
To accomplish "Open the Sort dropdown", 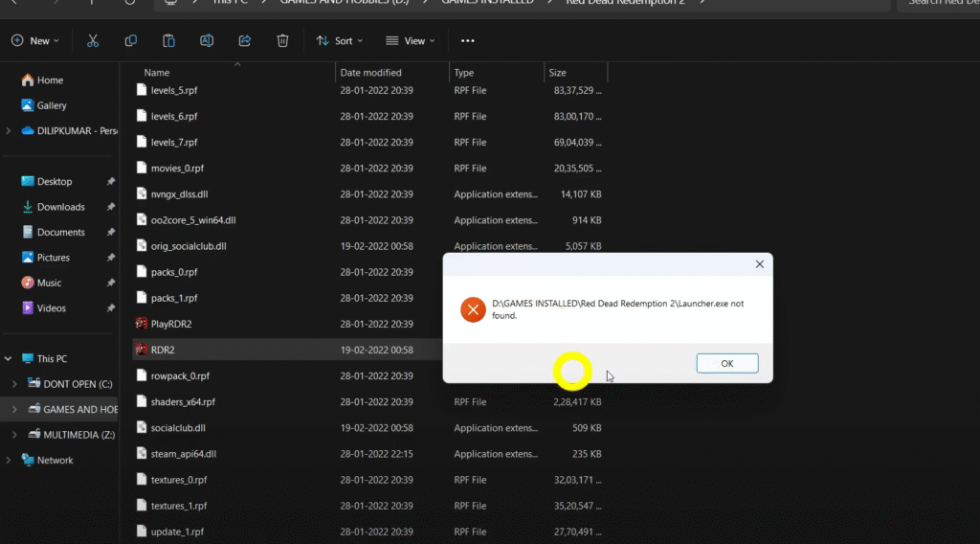I will coord(340,40).
